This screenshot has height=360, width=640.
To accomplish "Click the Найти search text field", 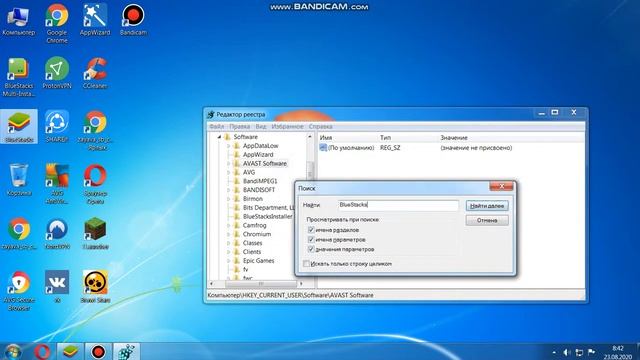I will (398, 205).
